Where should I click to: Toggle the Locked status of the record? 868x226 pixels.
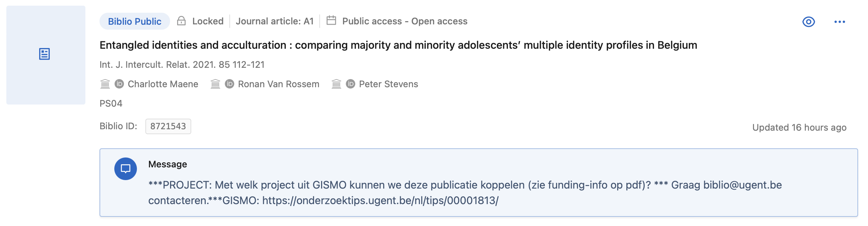tap(208, 21)
